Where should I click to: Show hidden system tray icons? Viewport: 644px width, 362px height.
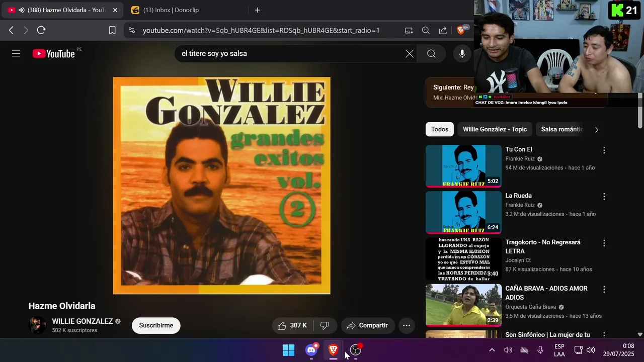492,350
